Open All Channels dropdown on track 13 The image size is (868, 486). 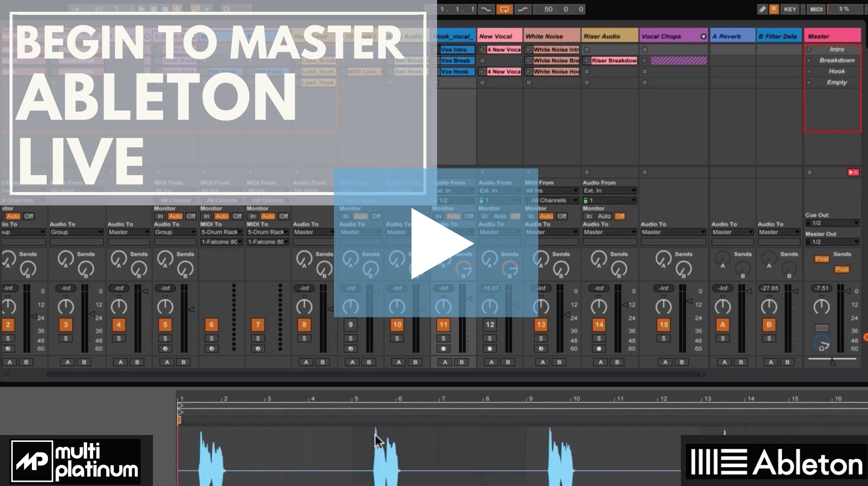coord(552,200)
